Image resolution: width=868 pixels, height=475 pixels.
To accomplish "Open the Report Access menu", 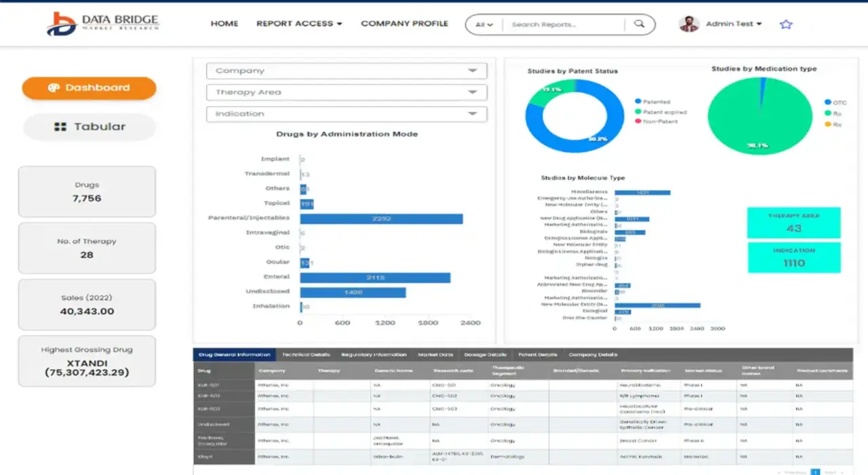I will (299, 24).
